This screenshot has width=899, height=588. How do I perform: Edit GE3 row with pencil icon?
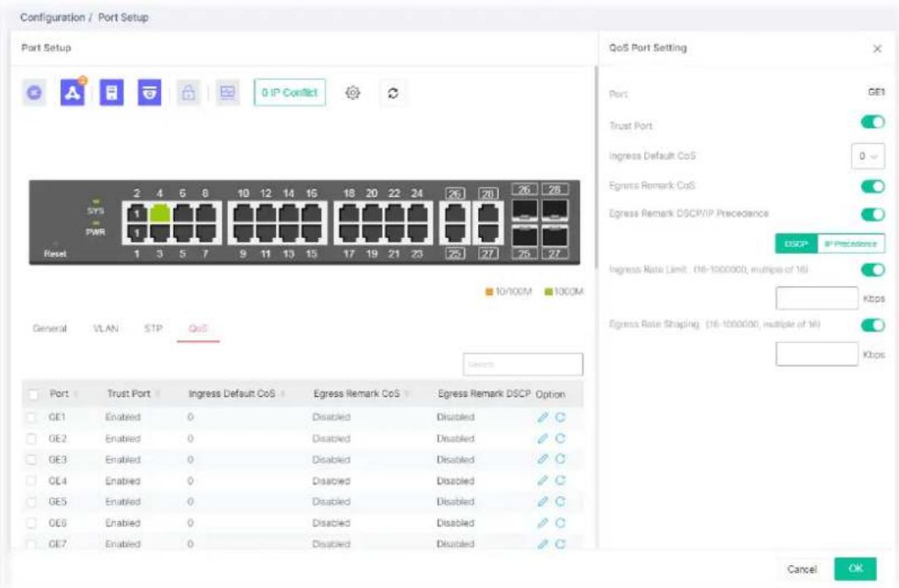coord(543,459)
